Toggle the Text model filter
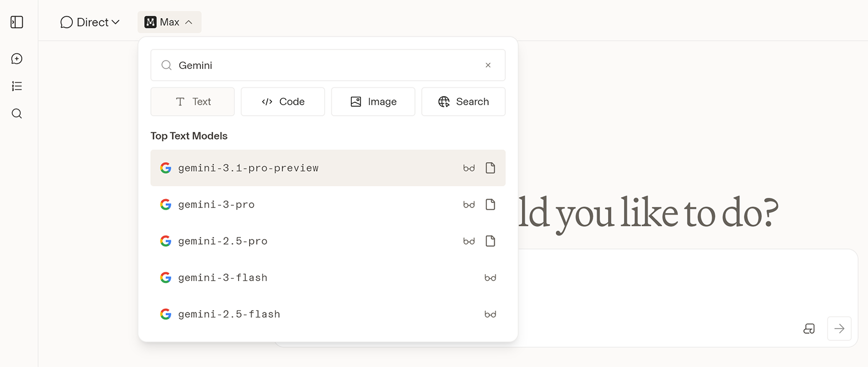The image size is (868, 367). [193, 102]
